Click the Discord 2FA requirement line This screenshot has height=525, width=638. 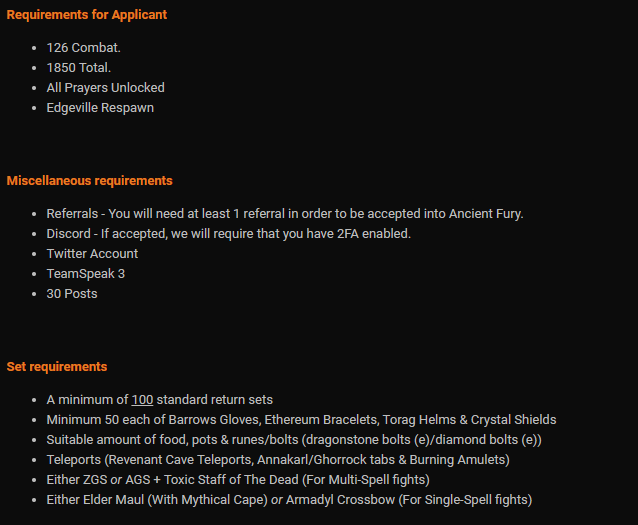229,234
